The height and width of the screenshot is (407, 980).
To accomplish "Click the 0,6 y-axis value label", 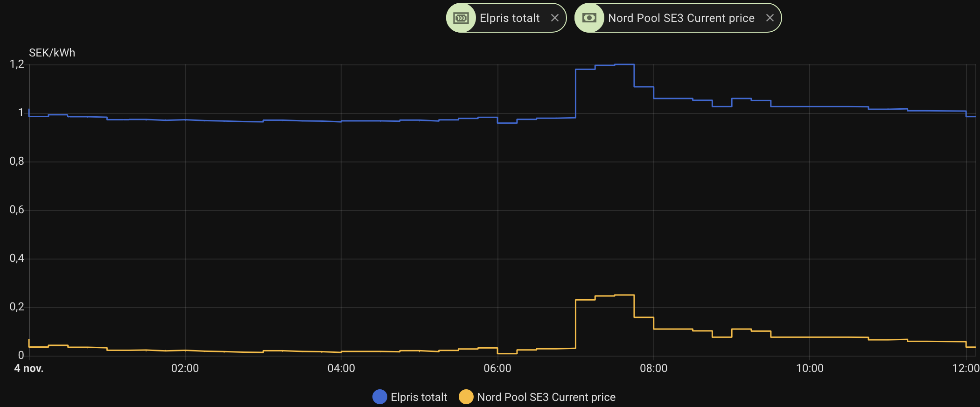I will point(17,210).
